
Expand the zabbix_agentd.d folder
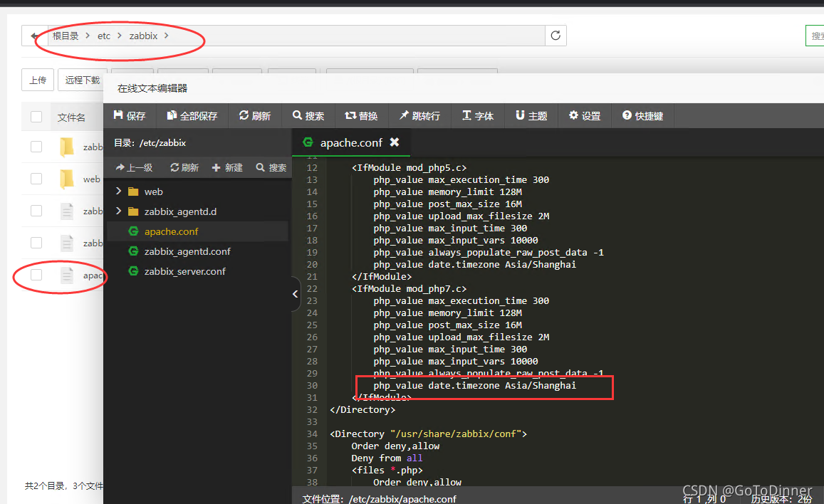tap(119, 211)
